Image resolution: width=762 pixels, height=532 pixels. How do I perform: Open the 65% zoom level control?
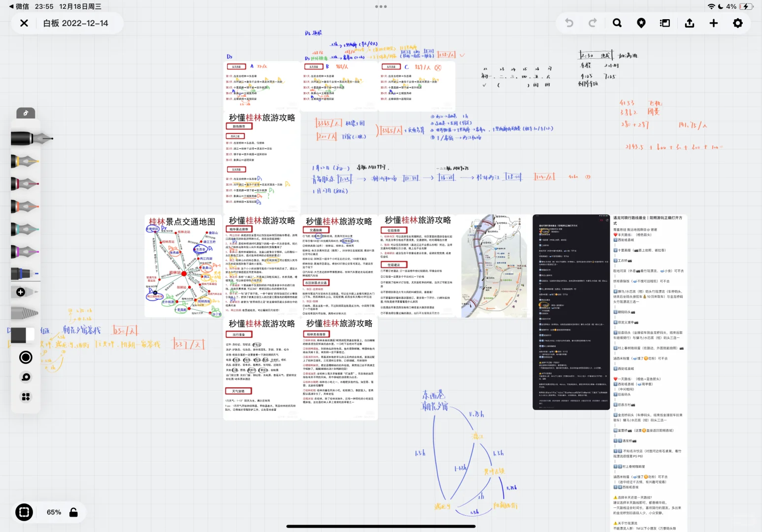tap(54, 512)
